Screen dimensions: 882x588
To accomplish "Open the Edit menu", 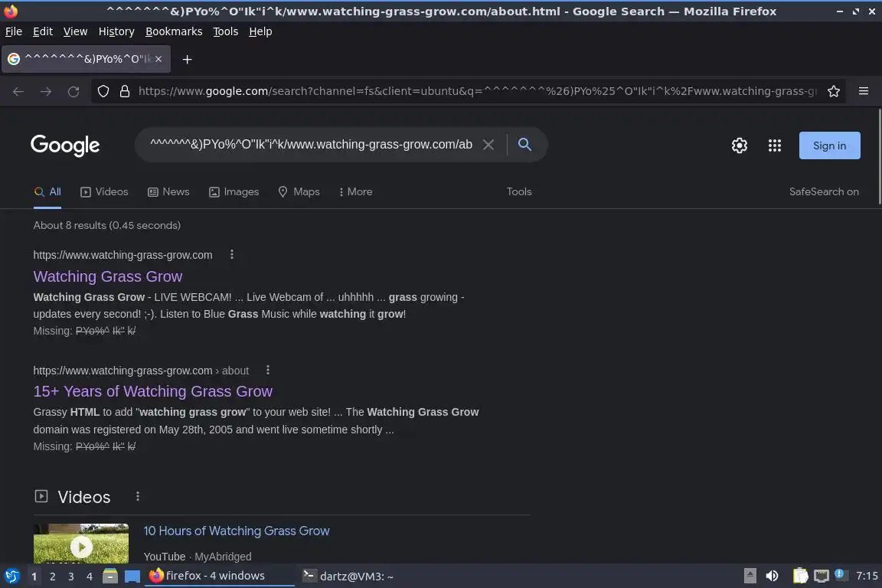I will tap(43, 31).
